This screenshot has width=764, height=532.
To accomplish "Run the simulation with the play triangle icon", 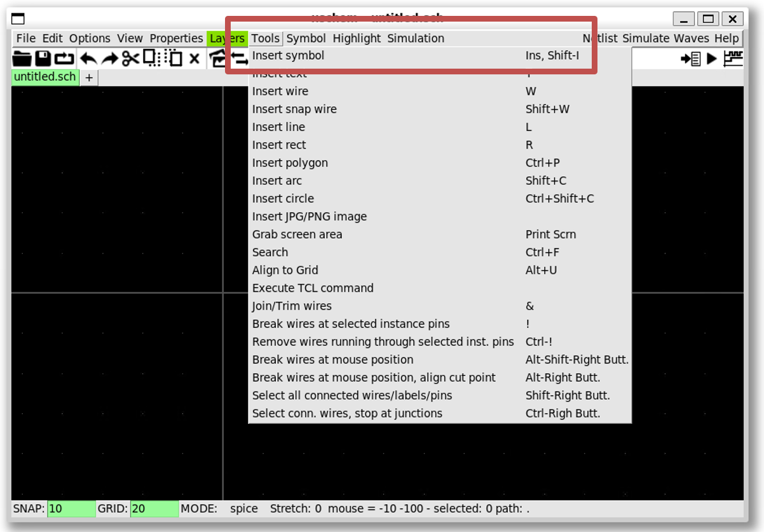I will click(x=712, y=58).
